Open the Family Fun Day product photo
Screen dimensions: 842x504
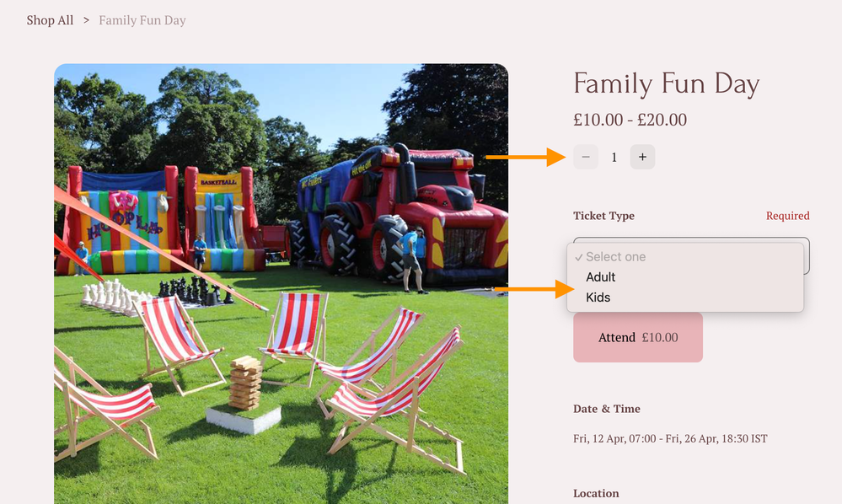tap(281, 284)
